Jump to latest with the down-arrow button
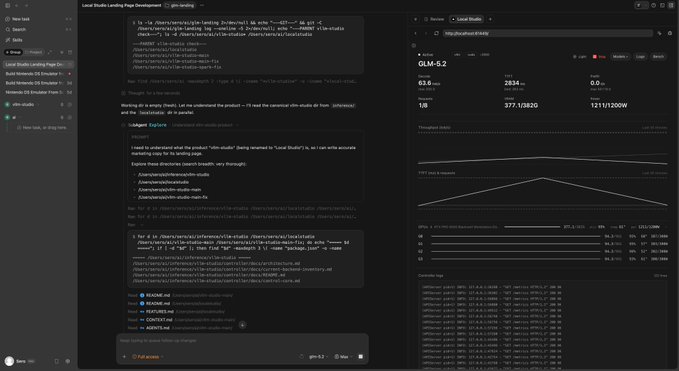 click(242, 325)
